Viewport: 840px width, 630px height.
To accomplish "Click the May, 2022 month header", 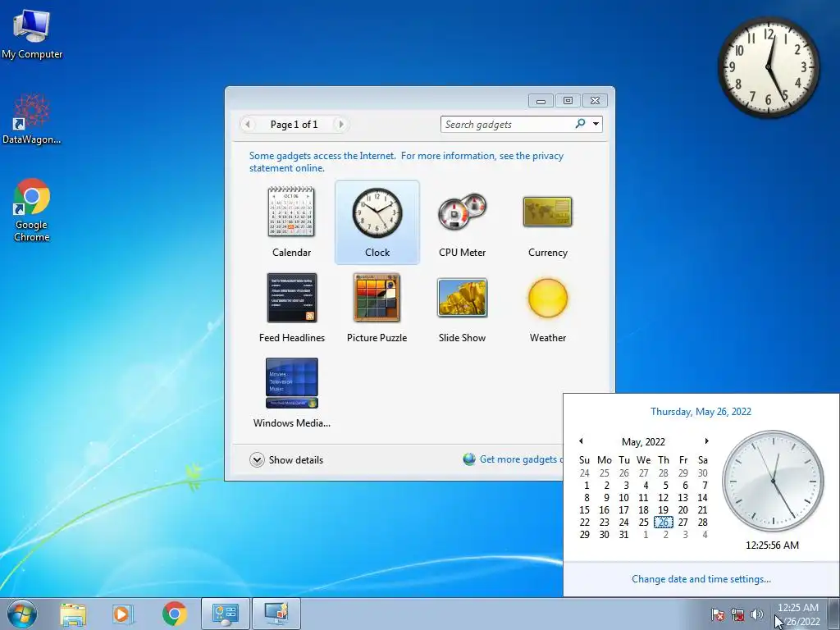I will 643,441.
